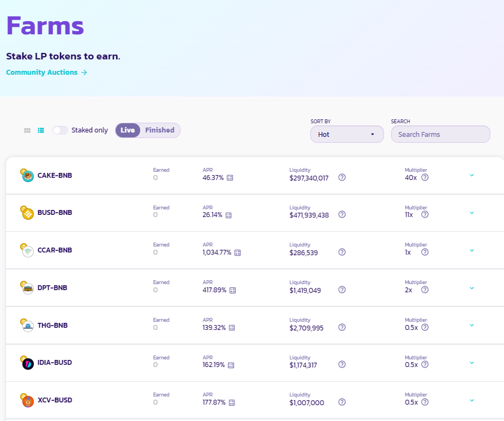The width and height of the screenshot is (504, 421).
Task: Expand the XCV-BUSD farm row chevron
Action: pyautogui.click(x=472, y=400)
